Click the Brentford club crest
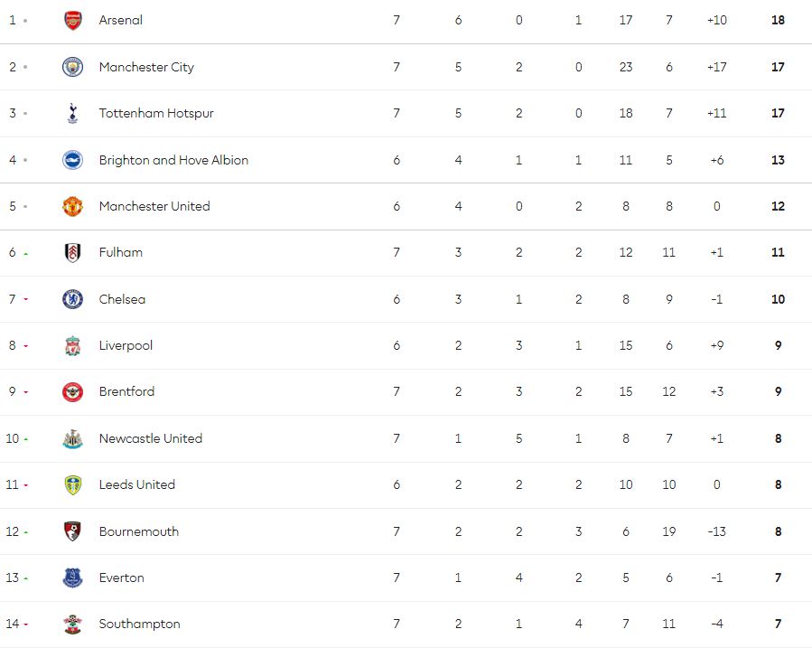Image resolution: width=812 pixels, height=648 pixels. pyautogui.click(x=73, y=392)
